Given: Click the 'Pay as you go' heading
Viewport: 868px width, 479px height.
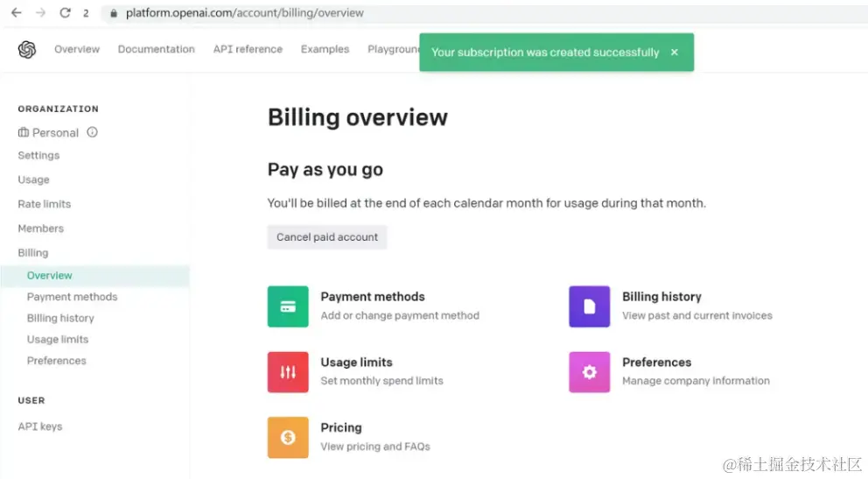Looking at the screenshot, I should click(x=325, y=170).
